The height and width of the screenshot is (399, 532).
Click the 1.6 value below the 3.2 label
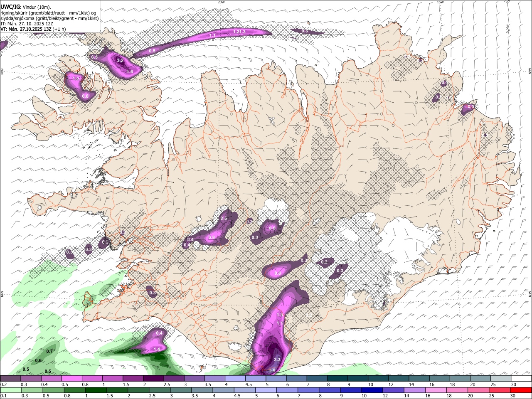(x=130, y=72)
